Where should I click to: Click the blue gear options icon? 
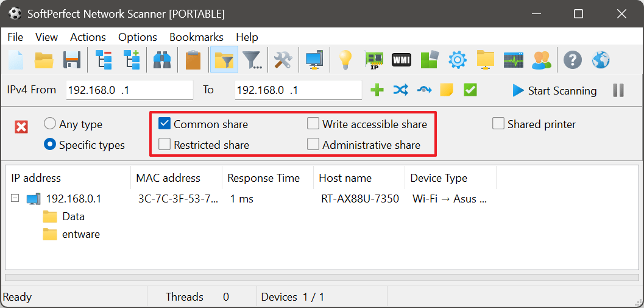tap(457, 60)
